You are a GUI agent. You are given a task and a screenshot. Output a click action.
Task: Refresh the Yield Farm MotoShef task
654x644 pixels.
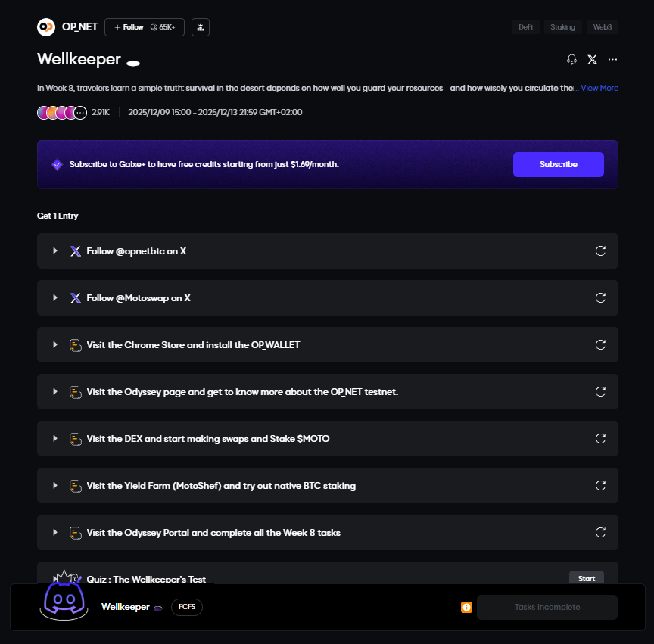(600, 485)
